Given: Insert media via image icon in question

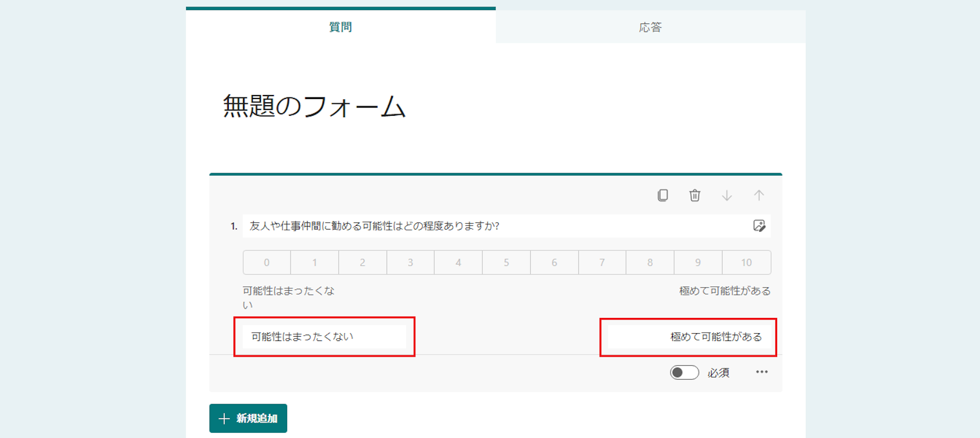Looking at the screenshot, I should (x=758, y=226).
